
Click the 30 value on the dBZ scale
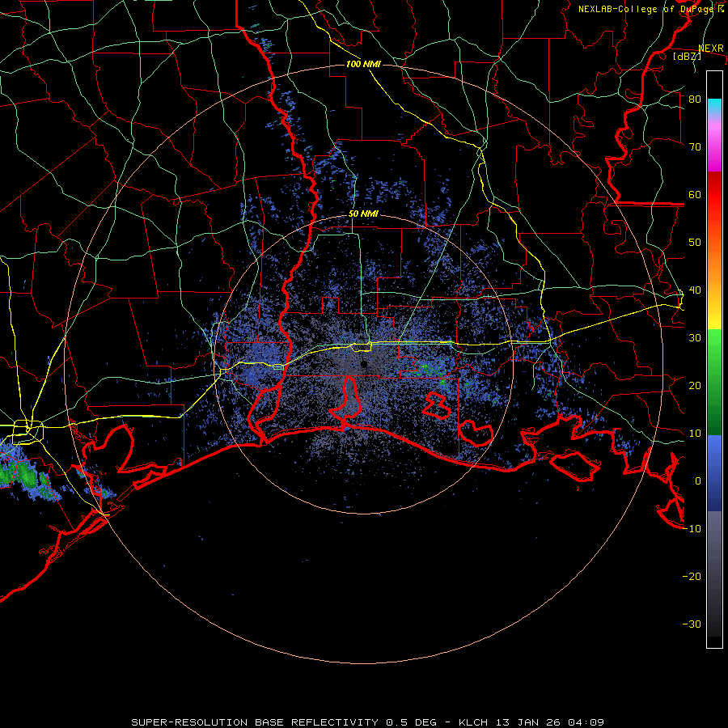[695, 337]
